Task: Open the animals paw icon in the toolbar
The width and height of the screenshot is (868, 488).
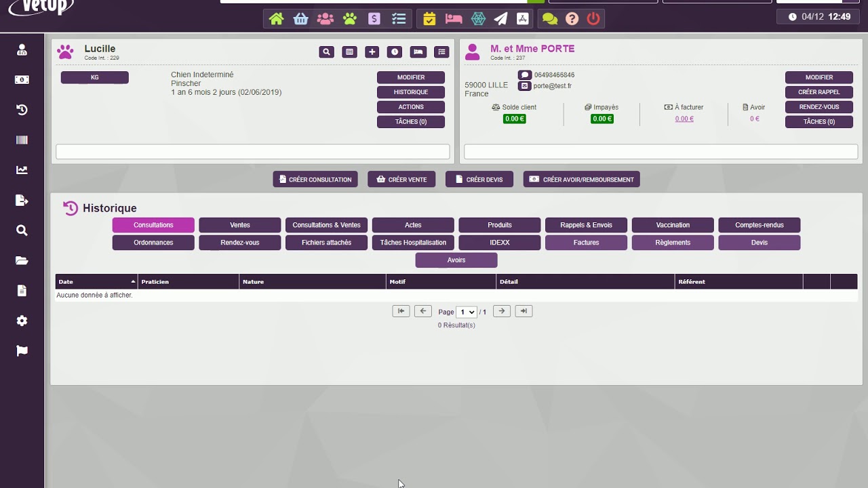Action: click(x=350, y=18)
